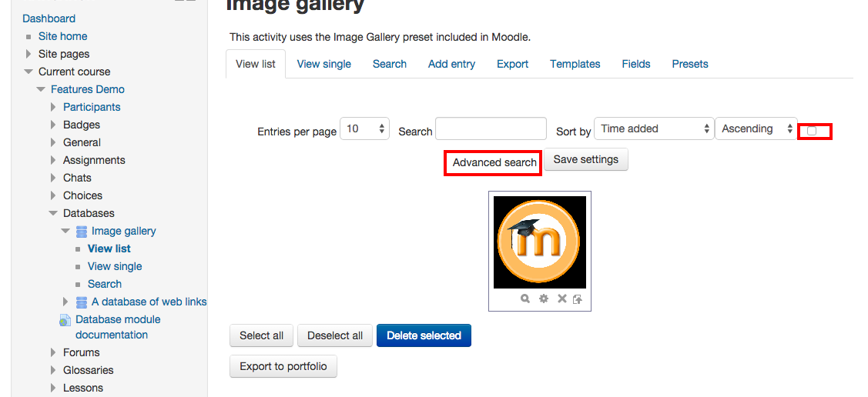Viewport: 868px width, 397px height.
Task: Click the Current course tree item
Action: (x=74, y=72)
